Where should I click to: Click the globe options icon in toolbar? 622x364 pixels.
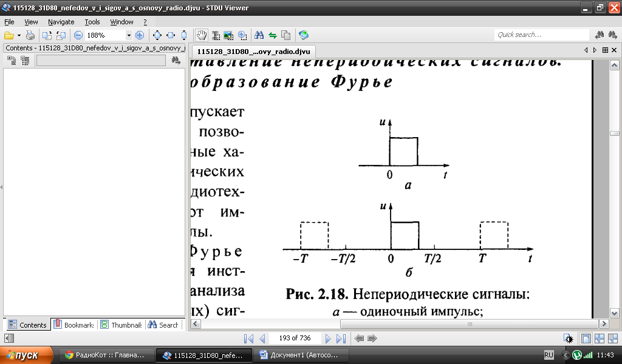304,35
